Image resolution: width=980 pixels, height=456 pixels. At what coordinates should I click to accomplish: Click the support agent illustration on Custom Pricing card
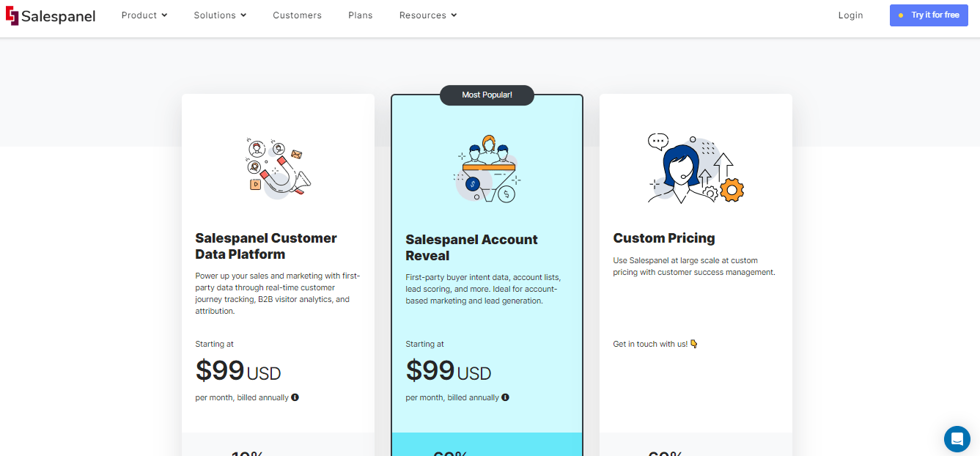(x=695, y=169)
